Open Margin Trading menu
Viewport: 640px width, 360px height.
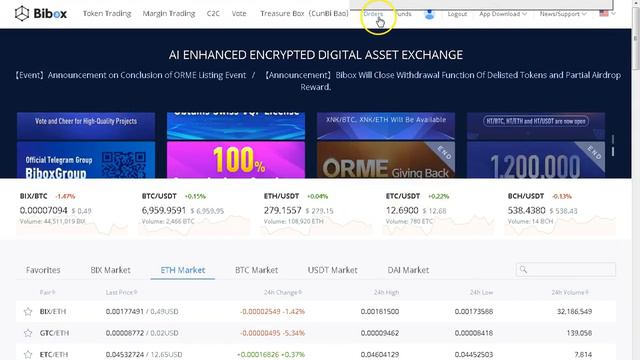tap(169, 13)
